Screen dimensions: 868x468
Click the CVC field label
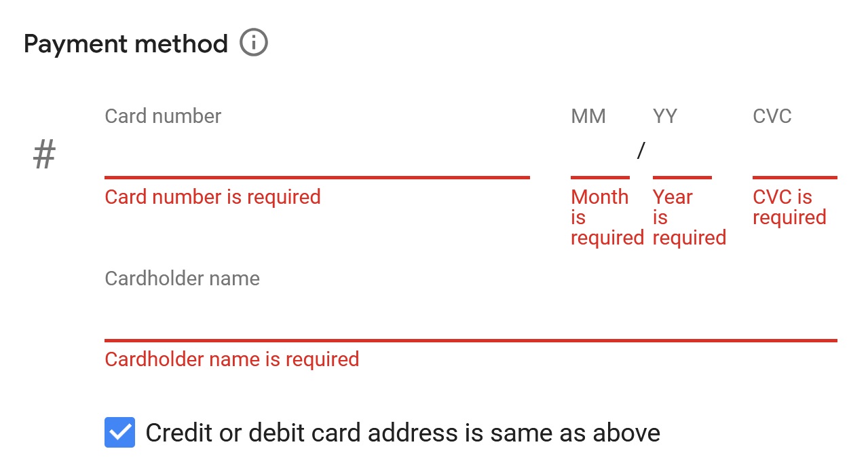772,116
